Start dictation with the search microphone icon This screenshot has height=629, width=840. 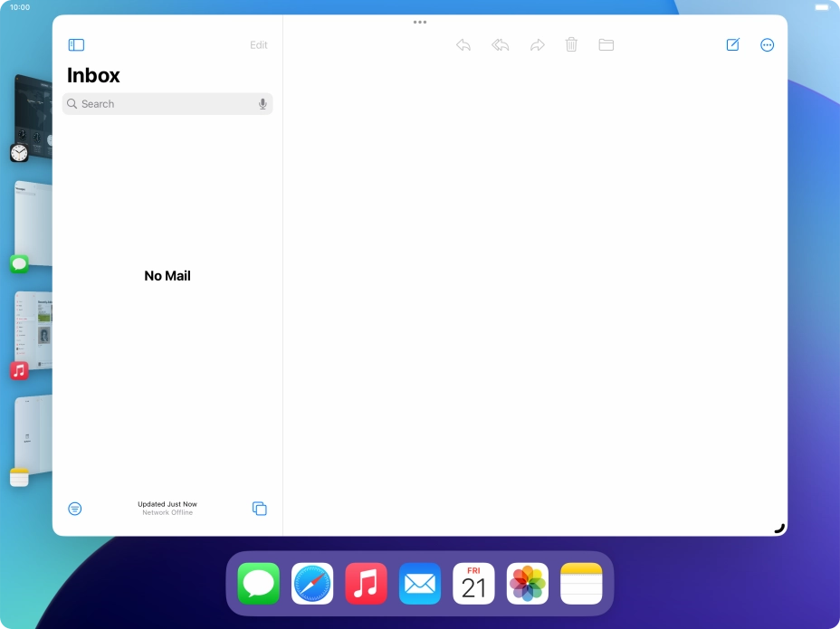click(x=262, y=103)
